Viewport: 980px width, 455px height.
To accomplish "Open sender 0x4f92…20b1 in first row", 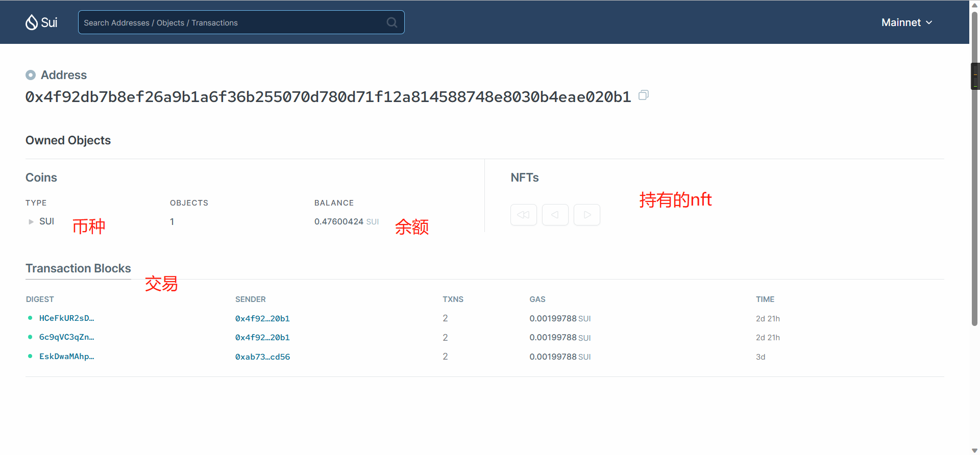I will (x=262, y=319).
